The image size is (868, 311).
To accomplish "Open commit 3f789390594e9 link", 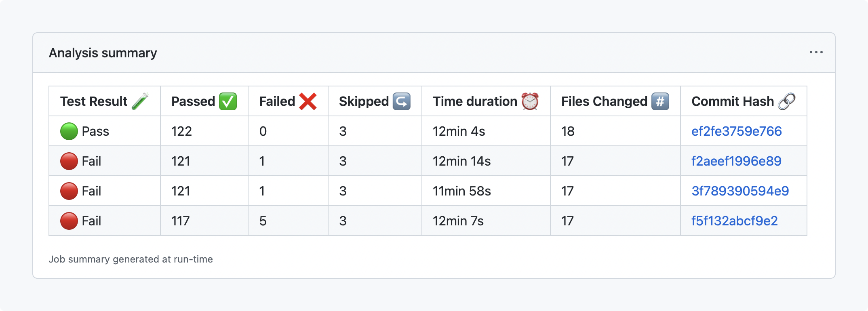I will [x=740, y=191].
